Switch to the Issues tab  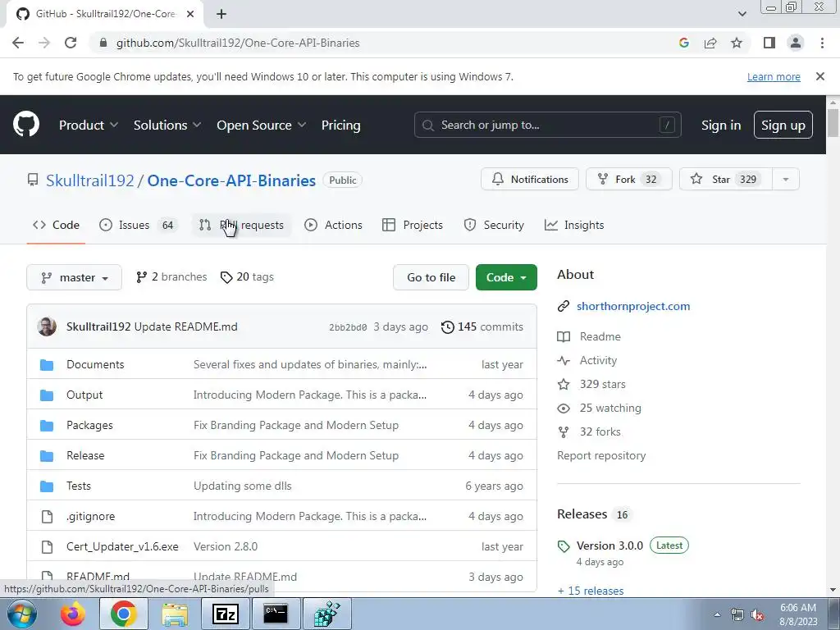point(137,225)
